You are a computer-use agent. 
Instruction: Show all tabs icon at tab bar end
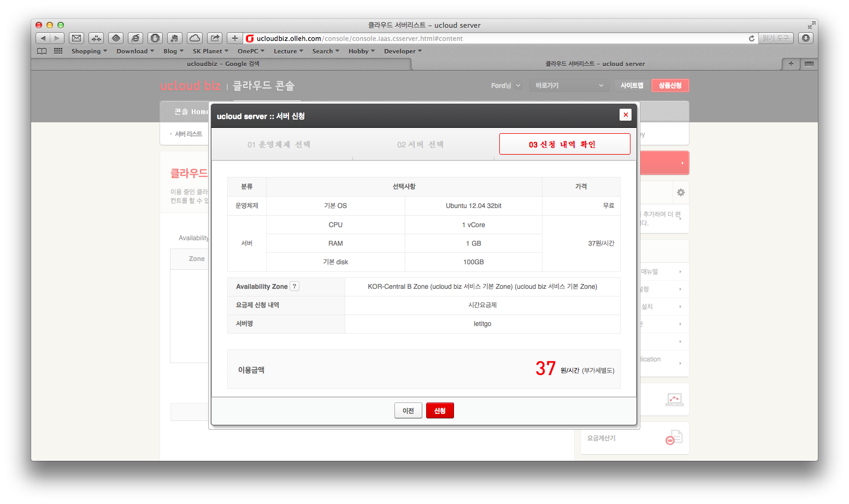[809, 64]
